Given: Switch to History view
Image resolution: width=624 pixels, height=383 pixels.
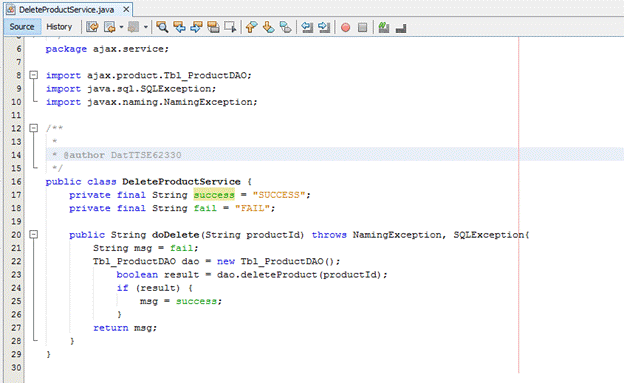Looking at the screenshot, I should point(59,27).
